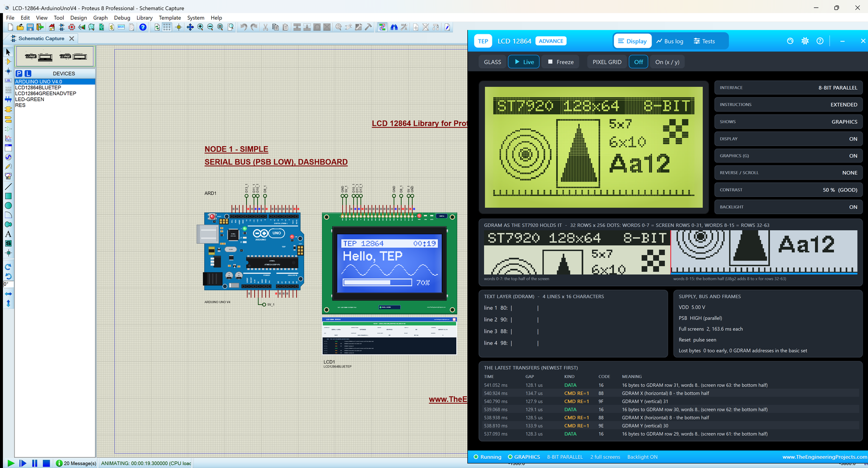The height and width of the screenshot is (468, 868).
Task: Click the component overview thumbnail preview
Action: pos(55,56)
